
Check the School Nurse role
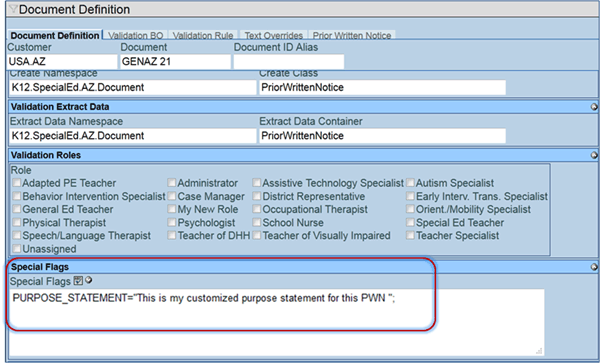[256, 222]
